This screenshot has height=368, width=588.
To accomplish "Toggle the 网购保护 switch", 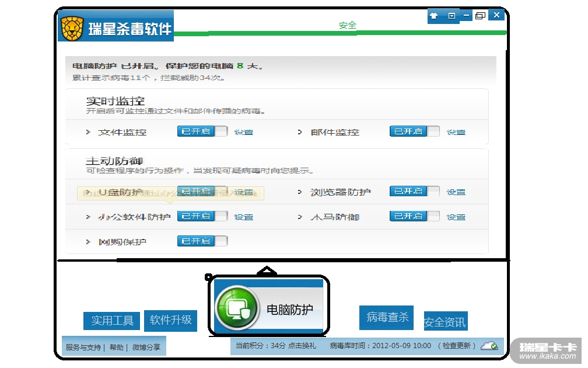I will point(202,241).
